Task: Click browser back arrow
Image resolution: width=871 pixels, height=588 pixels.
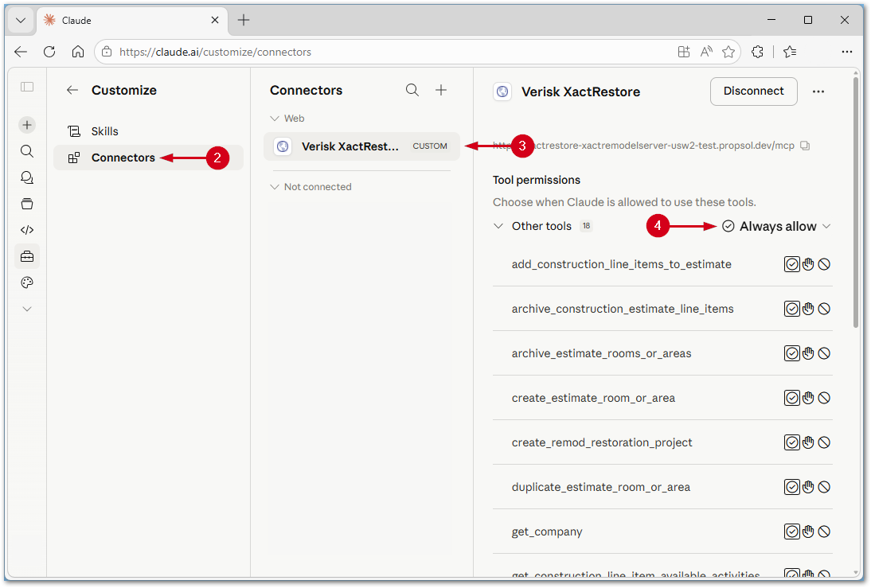Action: pos(21,52)
